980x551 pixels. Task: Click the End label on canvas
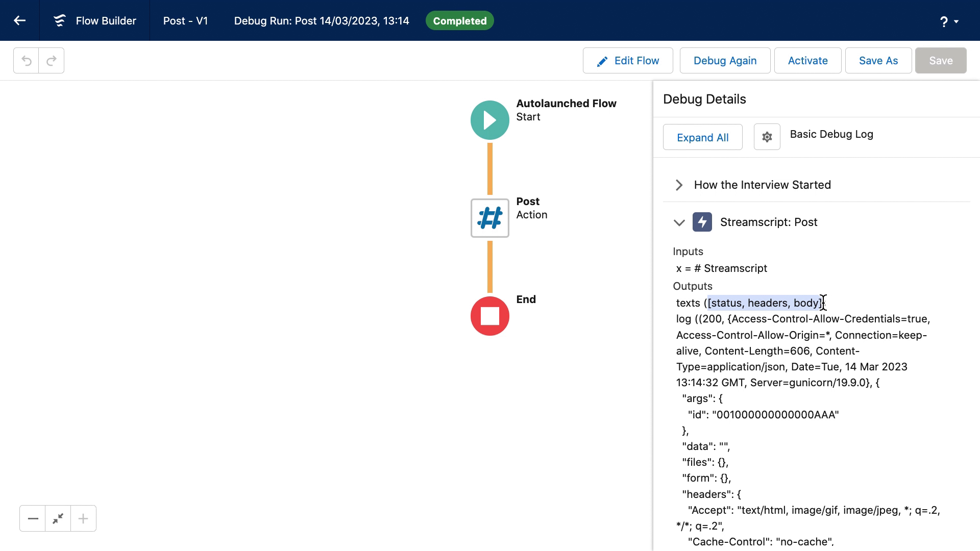coord(526,299)
